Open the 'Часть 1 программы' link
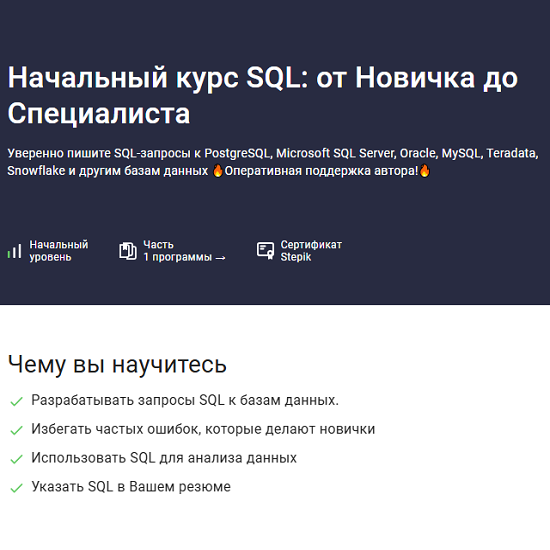Viewport: 550px width, 550px height. point(184,251)
